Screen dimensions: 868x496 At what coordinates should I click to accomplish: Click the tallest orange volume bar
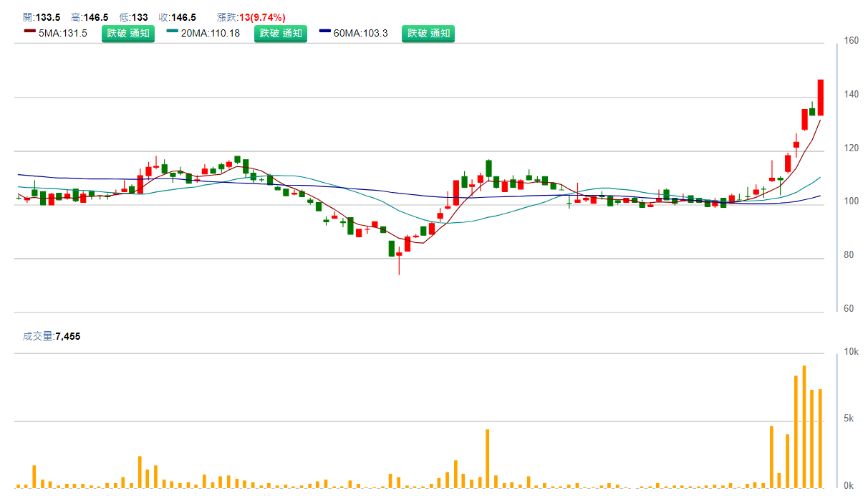point(804,426)
